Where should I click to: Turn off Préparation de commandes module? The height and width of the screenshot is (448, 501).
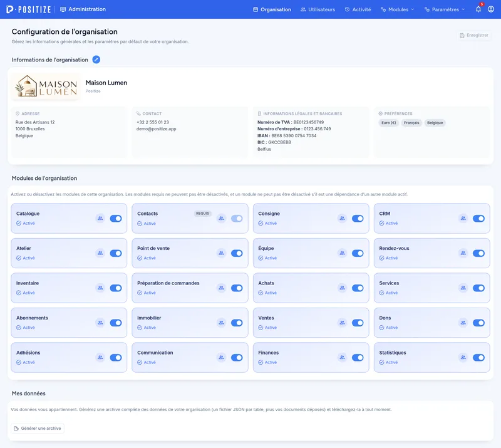point(237,288)
